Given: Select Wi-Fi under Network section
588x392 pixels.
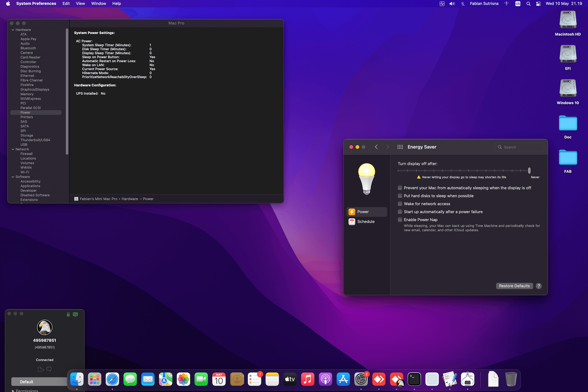Looking at the screenshot, I should [x=25, y=172].
